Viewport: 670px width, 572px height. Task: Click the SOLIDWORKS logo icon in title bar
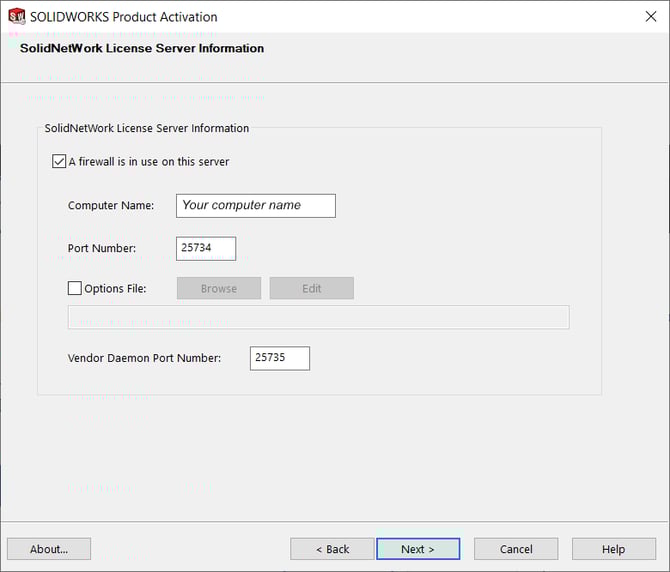pyautogui.click(x=16, y=16)
